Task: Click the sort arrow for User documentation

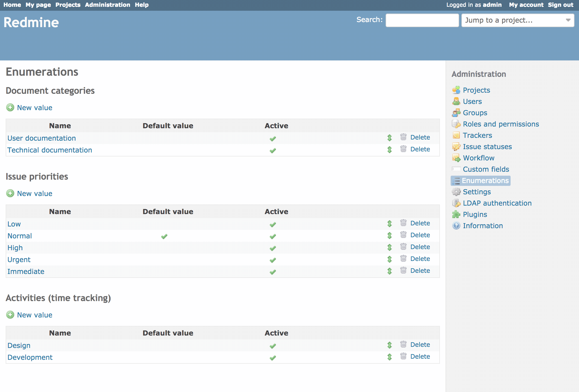Action: [390, 138]
